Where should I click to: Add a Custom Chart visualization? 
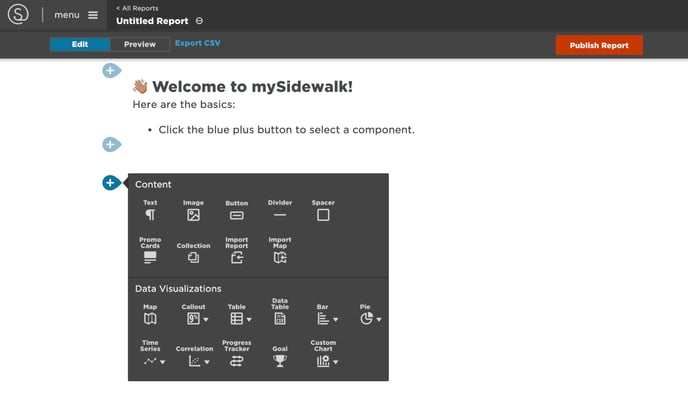click(323, 354)
